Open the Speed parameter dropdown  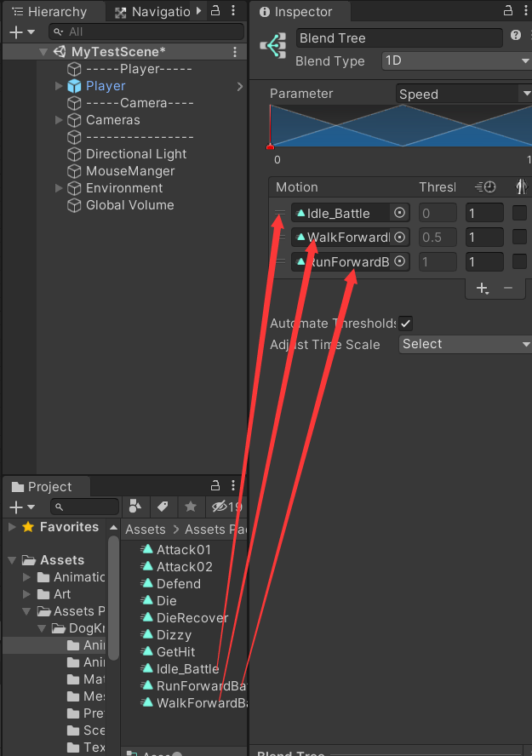pos(462,92)
